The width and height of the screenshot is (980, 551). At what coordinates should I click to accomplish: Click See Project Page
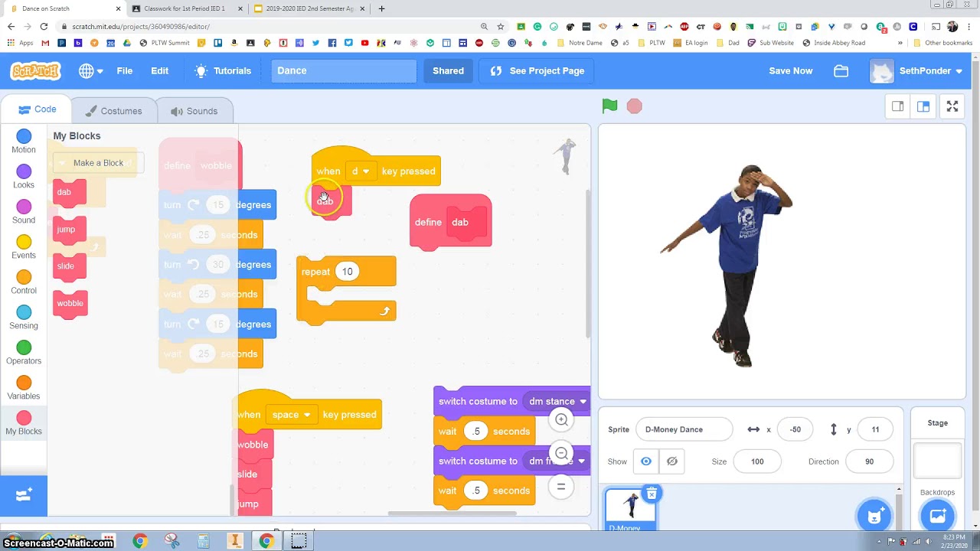point(537,70)
